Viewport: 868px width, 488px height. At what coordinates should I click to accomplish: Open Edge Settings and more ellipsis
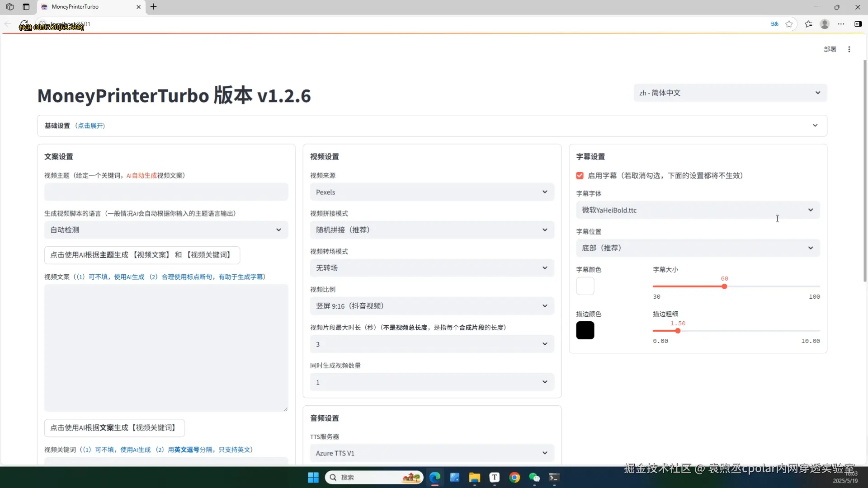pyautogui.click(x=841, y=24)
